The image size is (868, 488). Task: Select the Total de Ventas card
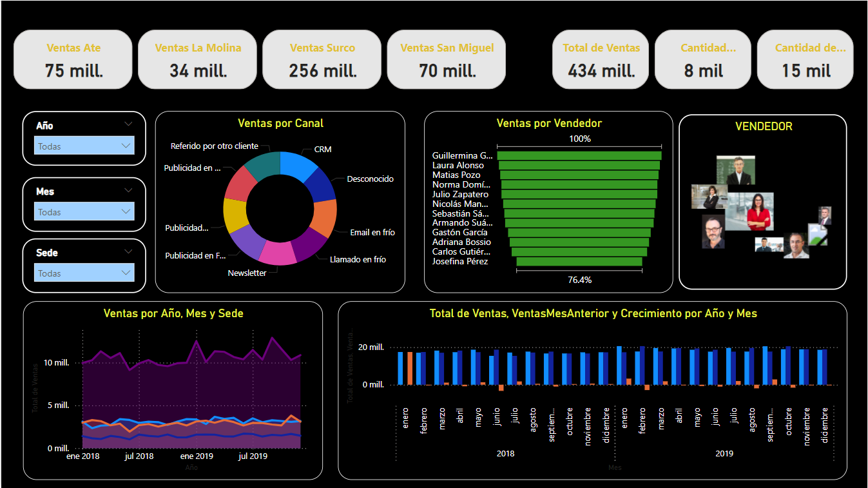click(601, 59)
